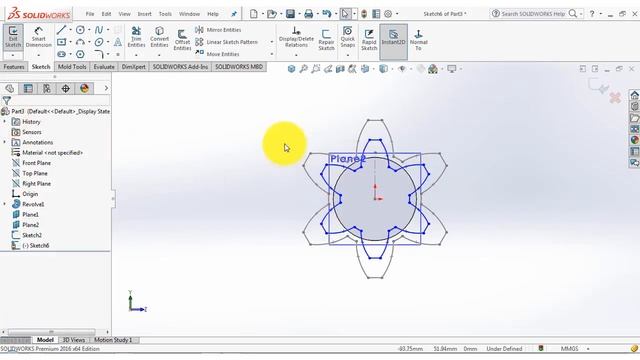
Task: Click the New document icon
Action: [253, 14]
